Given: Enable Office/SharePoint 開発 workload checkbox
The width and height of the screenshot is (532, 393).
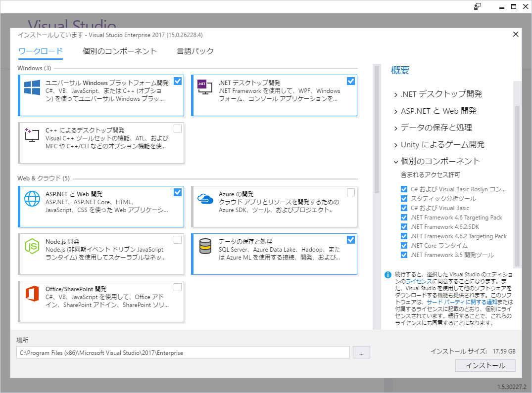Looking at the screenshot, I should 178,287.
